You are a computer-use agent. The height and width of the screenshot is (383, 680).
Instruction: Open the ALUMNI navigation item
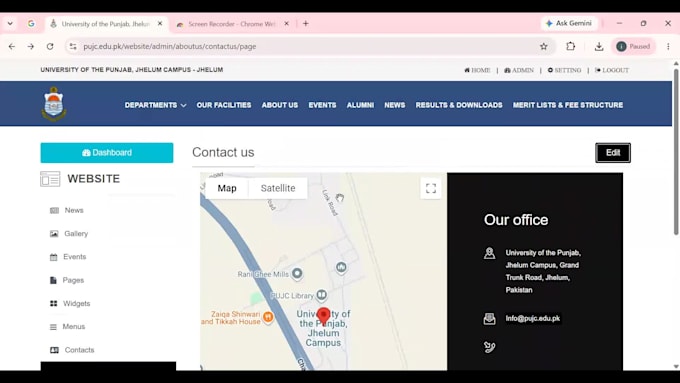(360, 105)
